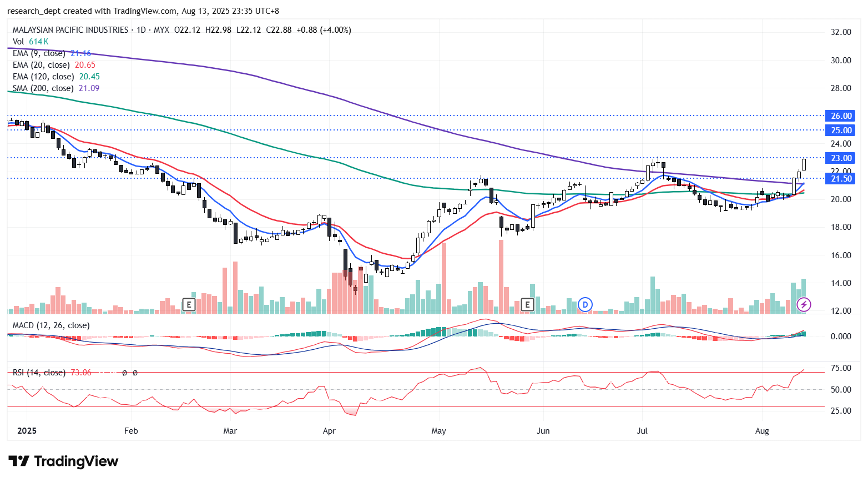This screenshot has height=482, width=868.
Task: Select the EMA (20, close) indicator legend
Action: [54, 65]
